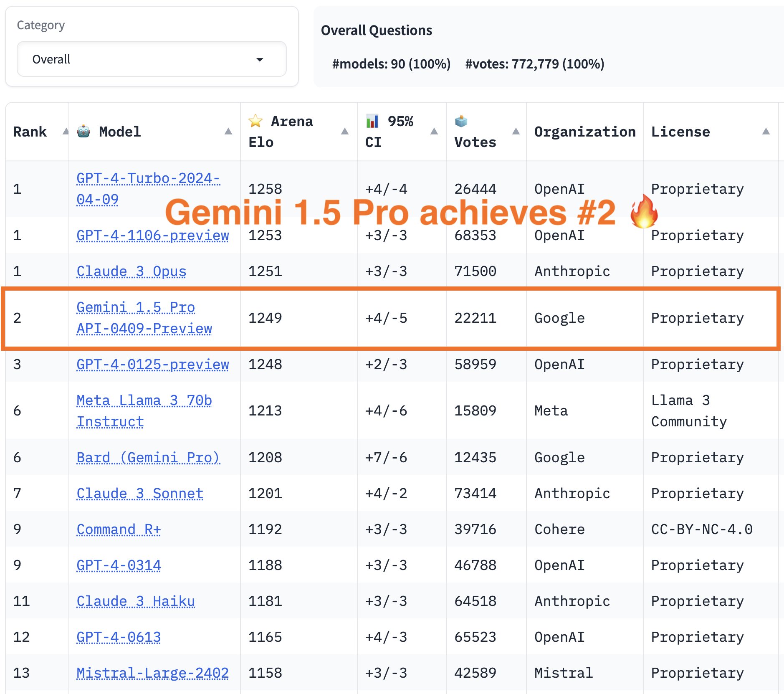This screenshot has width=784, height=694.
Task: Open the Mistral-Large-2402 link
Action: 153,673
